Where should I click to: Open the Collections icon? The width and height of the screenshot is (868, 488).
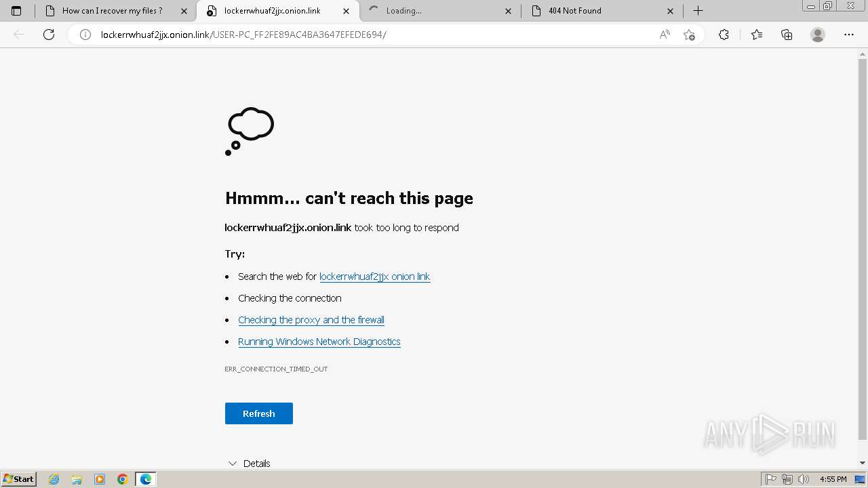(787, 35)
